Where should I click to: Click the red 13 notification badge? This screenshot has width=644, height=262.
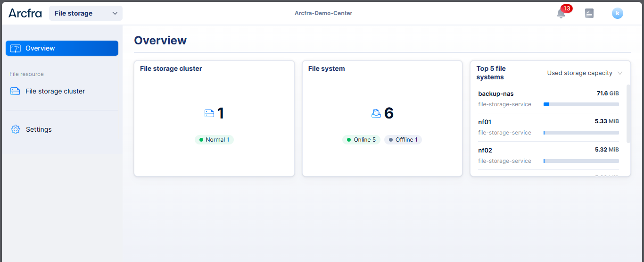point(566,8)
